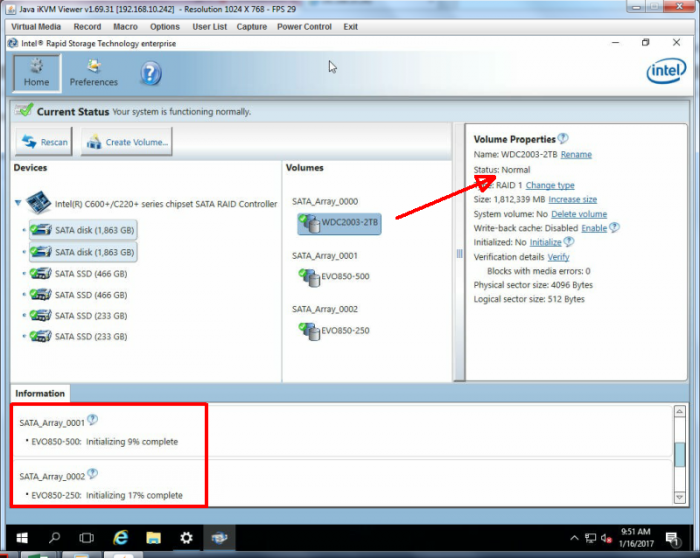700x558 pixels.
Task: Click the muted volume tray icon
Action: coord(606,538)
